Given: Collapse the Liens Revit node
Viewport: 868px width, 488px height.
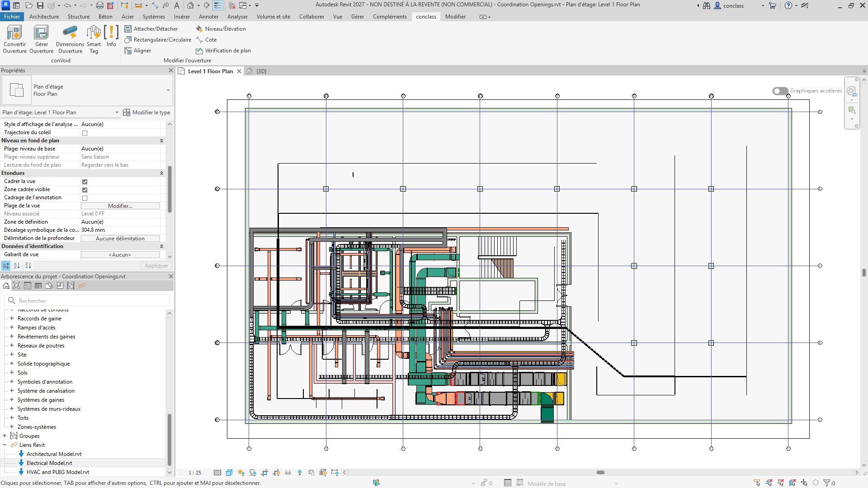Looking at the screenshot, I should tap(5, 445).
